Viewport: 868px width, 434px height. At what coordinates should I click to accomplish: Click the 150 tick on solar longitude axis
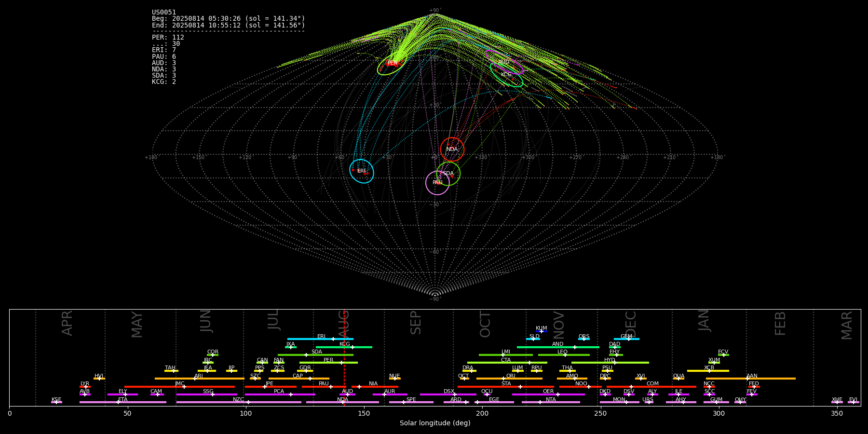[x=364, y=413]
